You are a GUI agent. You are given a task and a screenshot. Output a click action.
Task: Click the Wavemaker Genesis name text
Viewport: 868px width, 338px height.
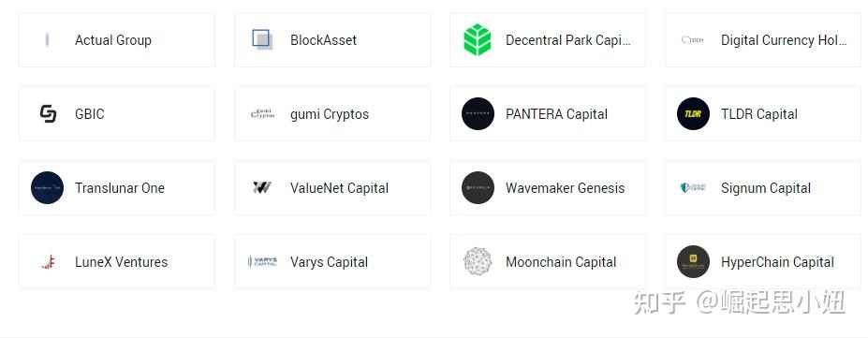point(566,188)
